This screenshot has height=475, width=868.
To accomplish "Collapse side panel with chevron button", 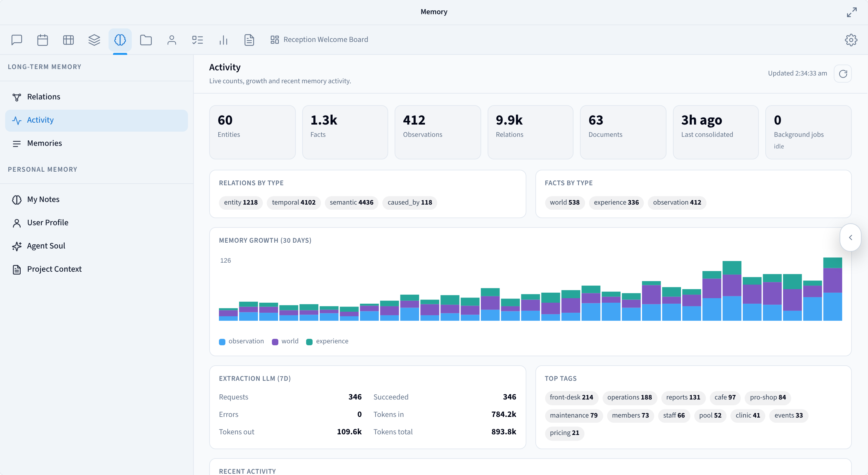I will [850, 237].
